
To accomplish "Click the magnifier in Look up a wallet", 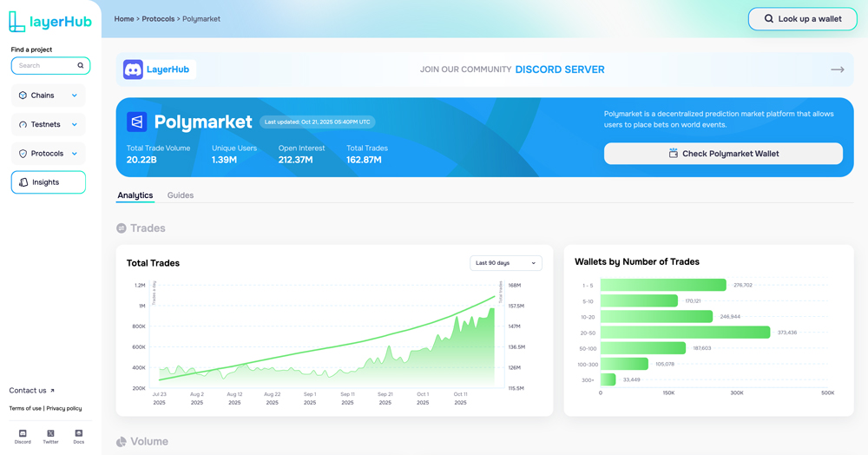I will (x=769, y=19).
